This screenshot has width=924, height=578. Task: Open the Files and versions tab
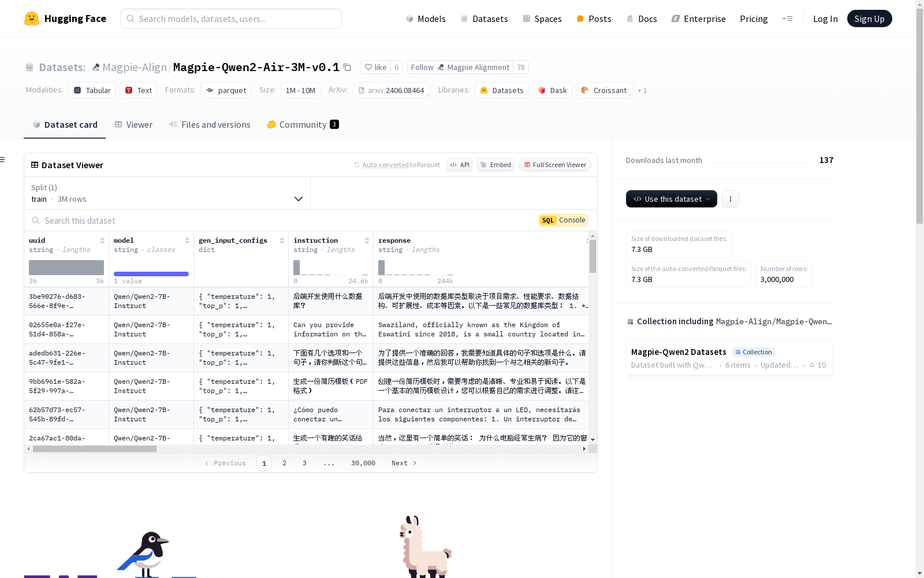[210, 124]
